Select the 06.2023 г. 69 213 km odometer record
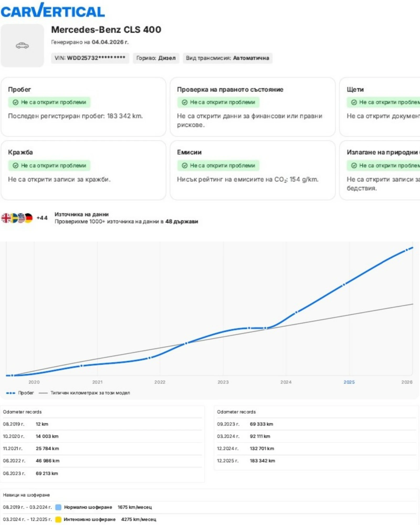This screenshot has height=525, width=420. coord(102,474)
